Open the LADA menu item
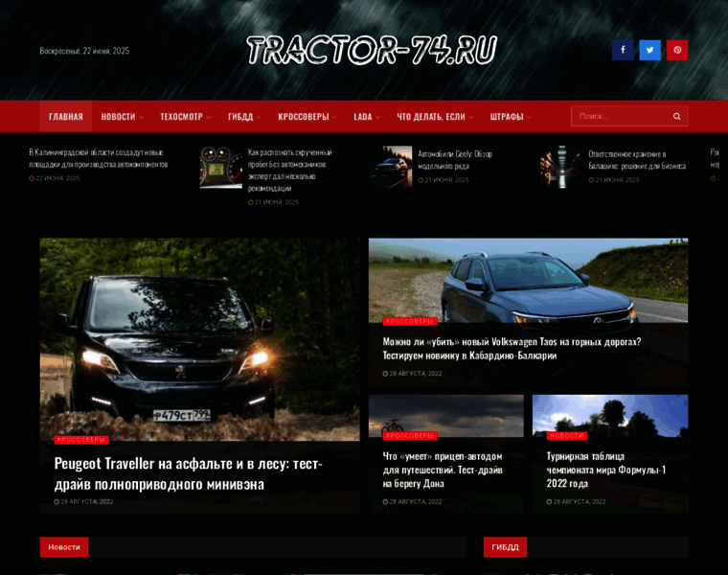Screen dimensions: 728x575 point(363,117)
